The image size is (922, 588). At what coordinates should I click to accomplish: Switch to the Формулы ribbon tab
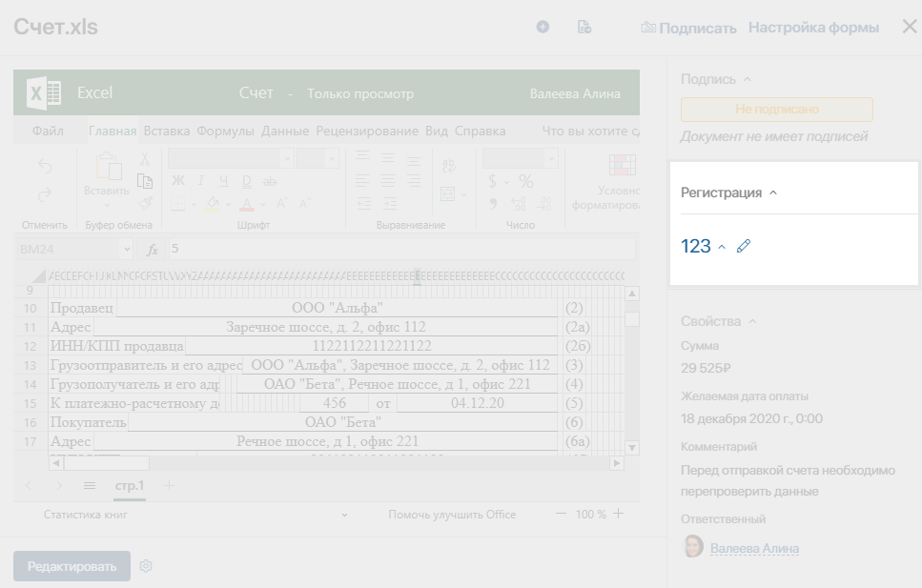pyautogui.click(x=225, y=132)
